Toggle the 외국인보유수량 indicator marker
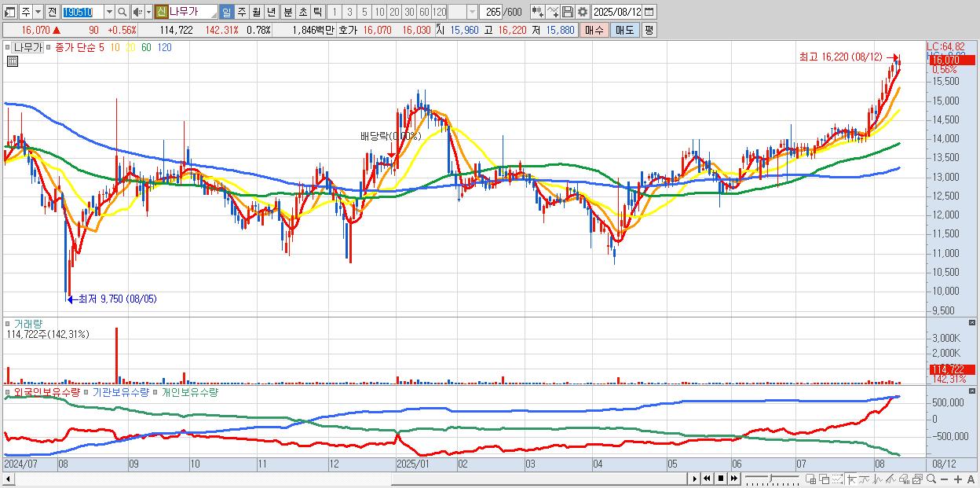Viewport: 980px width, 488px height. pyautogui.click(x=8, y=391)
